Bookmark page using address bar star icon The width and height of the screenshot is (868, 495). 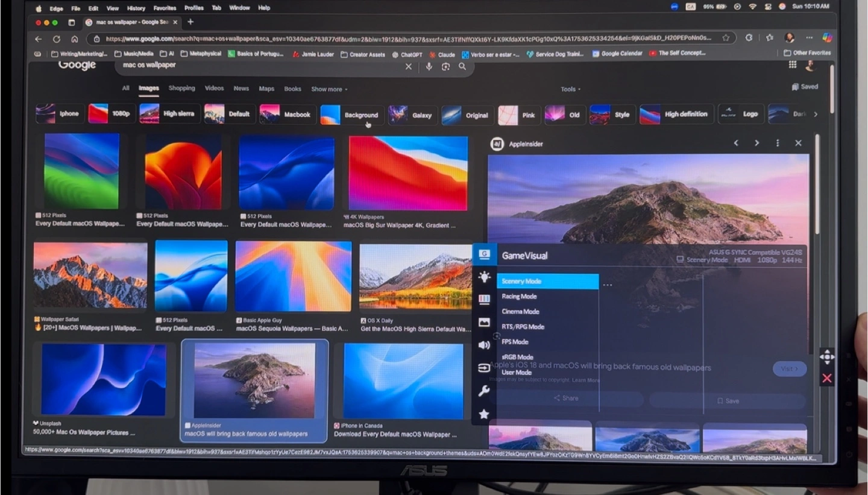[x=726, y=37]
